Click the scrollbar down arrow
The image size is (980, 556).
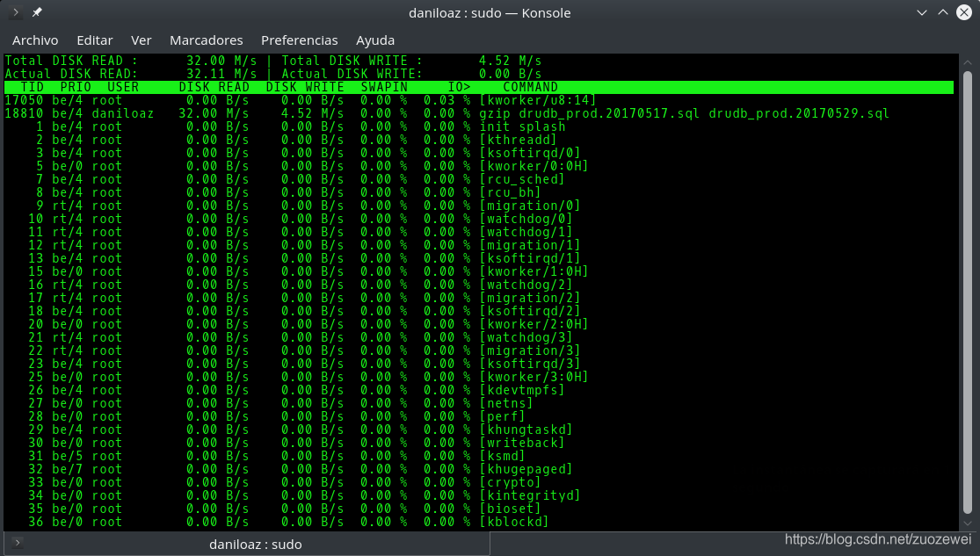pos(968,524)
